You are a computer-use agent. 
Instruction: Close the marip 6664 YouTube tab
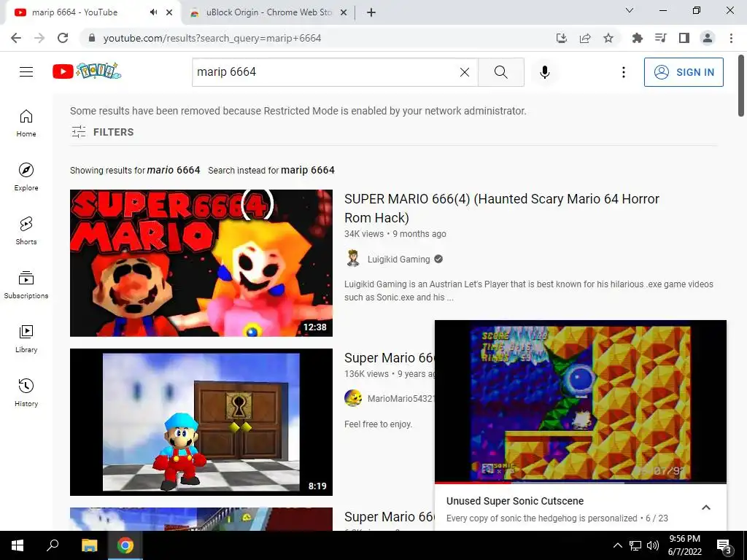169,12
